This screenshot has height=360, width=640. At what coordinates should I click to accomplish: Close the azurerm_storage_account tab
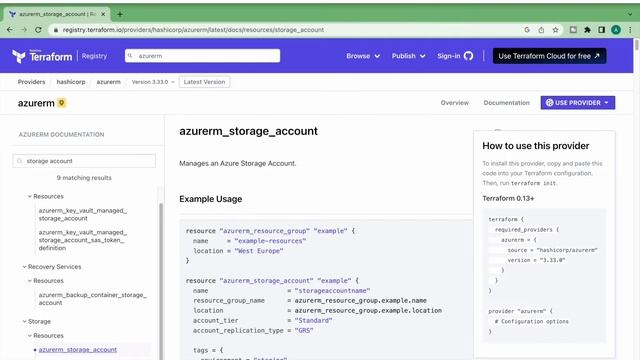click(103, 14)
